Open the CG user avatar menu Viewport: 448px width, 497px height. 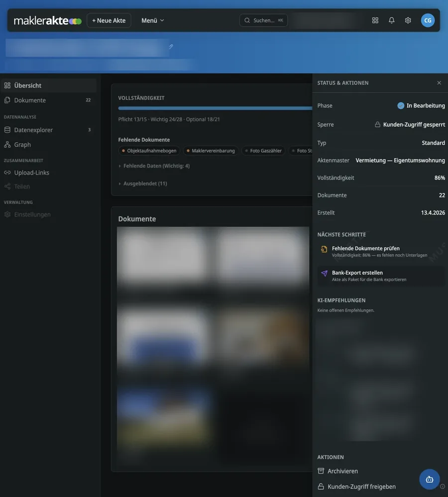[428, 20]
